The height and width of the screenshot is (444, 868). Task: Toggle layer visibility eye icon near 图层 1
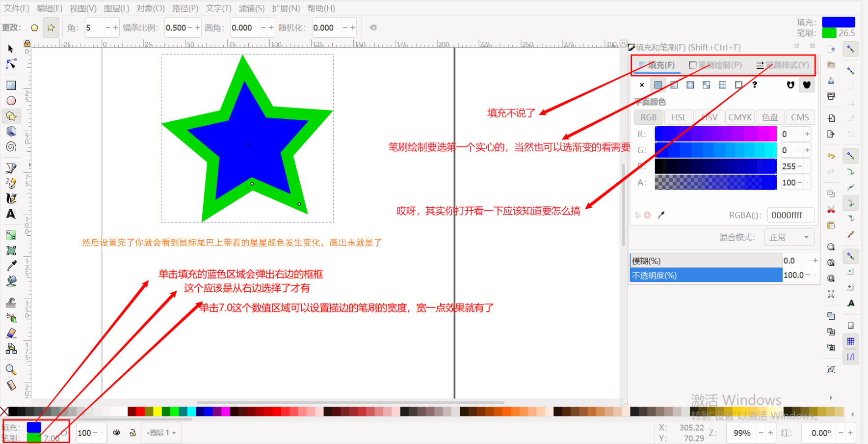coord(117,433)
